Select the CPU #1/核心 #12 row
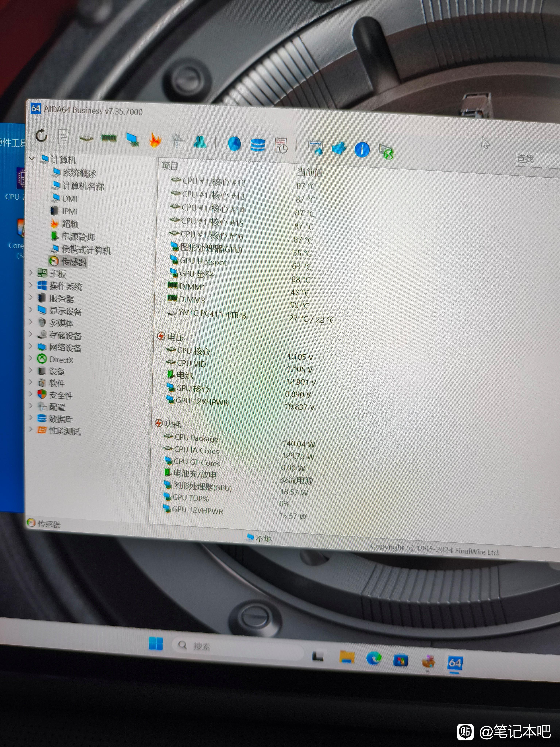This screenshot has width=560, height=747. [x=243, y=184]
